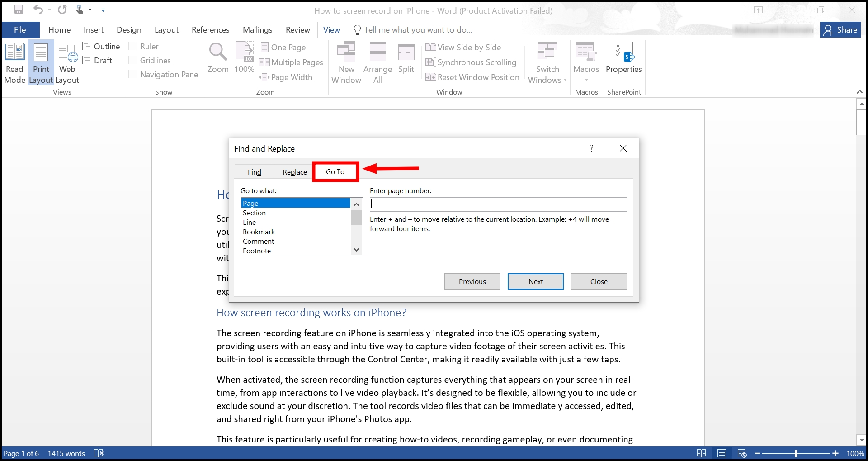Split the document window
Image resolution: width=868 pixels, height=461 pixels.
(406, 58)
